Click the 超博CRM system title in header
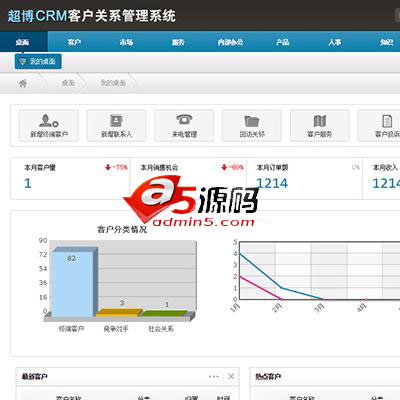Image resolution: width=400 pixels, height=400 pixels. (92, 16)
